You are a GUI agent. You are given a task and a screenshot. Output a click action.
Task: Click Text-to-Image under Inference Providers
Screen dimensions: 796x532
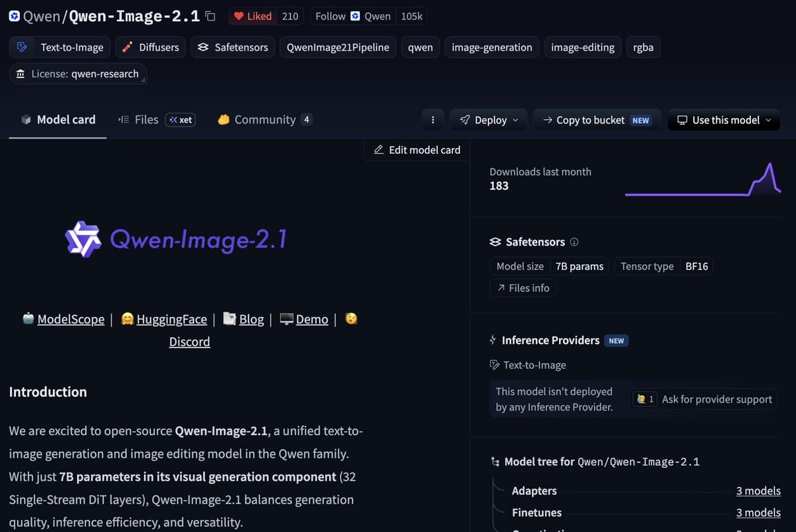click(528, 365)
